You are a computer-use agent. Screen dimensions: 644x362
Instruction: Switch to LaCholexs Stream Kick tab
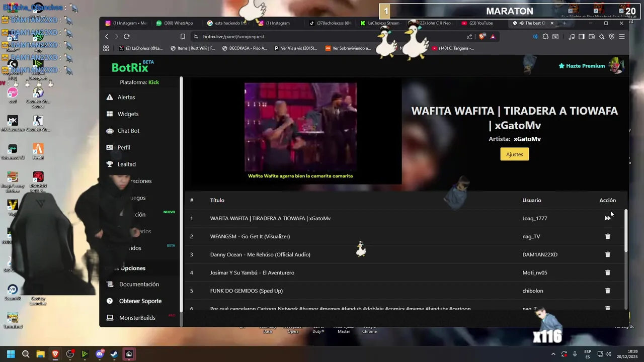[x=381, y=23]
